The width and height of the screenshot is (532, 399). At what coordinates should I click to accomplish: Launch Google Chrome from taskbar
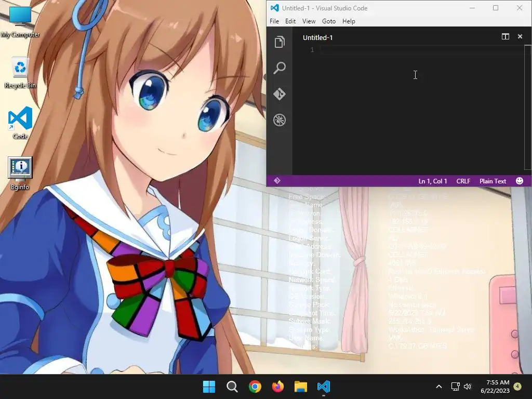tap(255, 387)
